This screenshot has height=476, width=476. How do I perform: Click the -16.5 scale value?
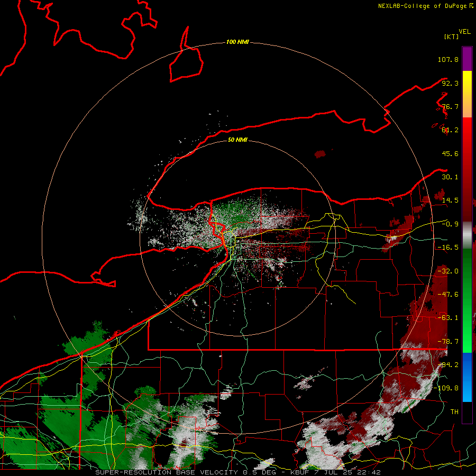coord(448,248)
